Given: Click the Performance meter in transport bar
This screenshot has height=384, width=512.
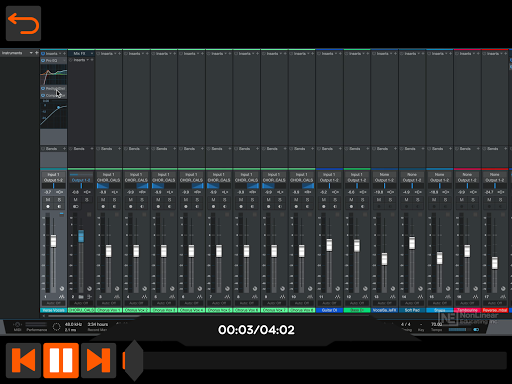Looking at the screenshot, I should [36, 326].
